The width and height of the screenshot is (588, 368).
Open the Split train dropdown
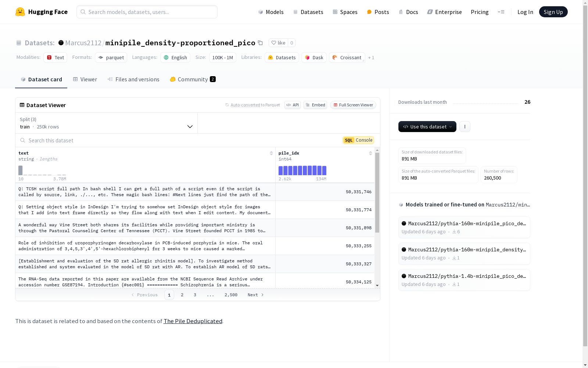tap(107, 123)
